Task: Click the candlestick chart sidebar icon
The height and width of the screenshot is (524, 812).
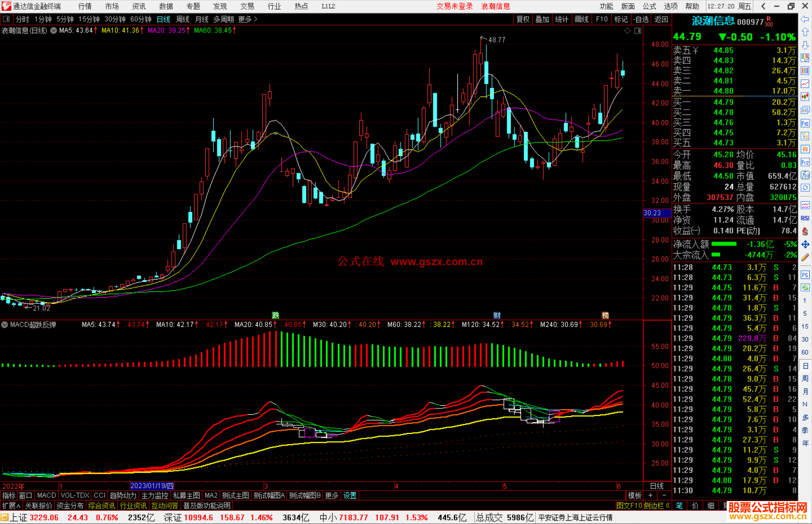Action: point(805,97)
